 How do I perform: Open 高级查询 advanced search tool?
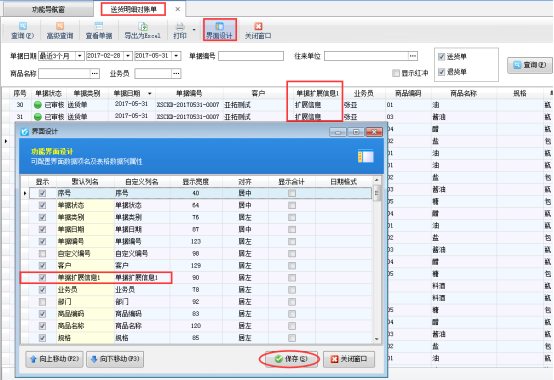coord(60,30)
